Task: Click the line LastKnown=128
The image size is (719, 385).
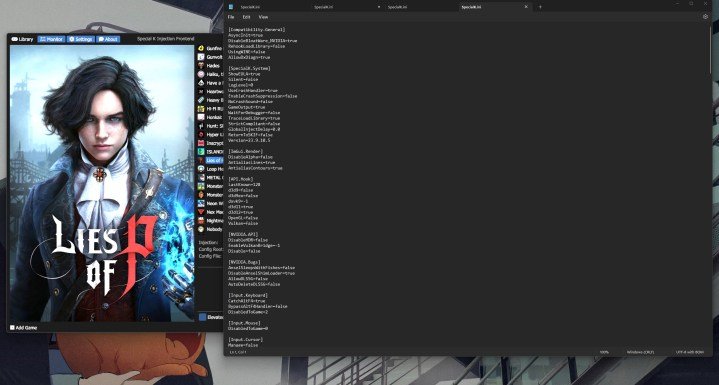Action: (243, 185)
